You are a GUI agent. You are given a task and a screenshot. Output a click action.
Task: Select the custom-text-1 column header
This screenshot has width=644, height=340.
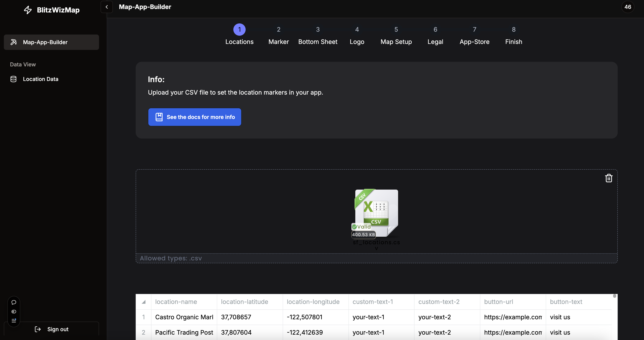381,302
